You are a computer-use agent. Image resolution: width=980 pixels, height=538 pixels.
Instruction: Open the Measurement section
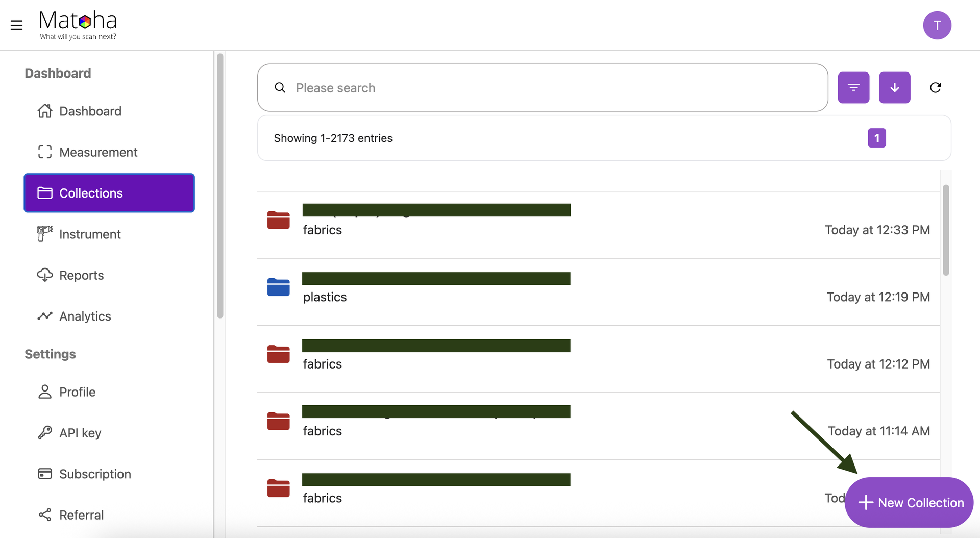point(98,152)
